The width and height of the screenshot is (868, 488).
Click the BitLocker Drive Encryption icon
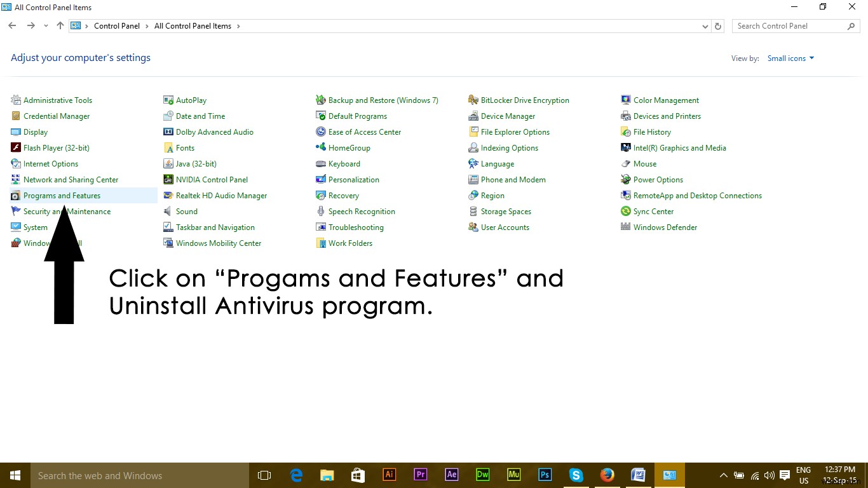[x=473, y=100]
